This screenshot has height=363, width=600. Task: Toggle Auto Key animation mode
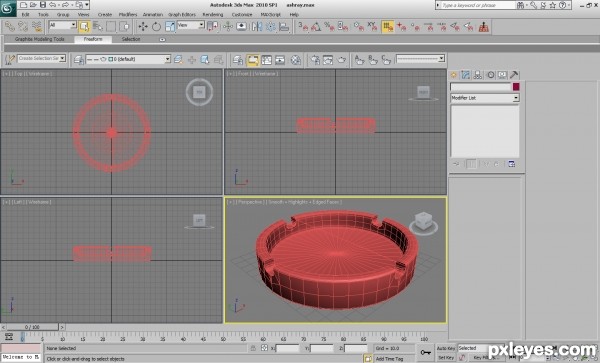446,348
